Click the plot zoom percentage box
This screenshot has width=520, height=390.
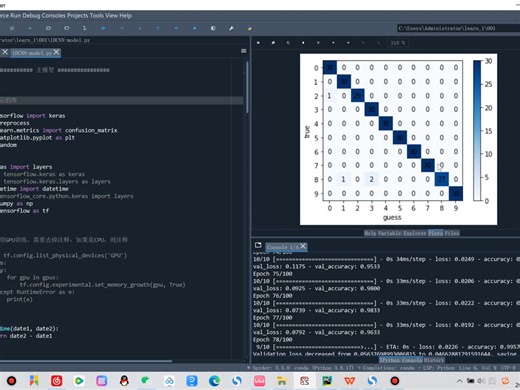(x=397, y=43)
